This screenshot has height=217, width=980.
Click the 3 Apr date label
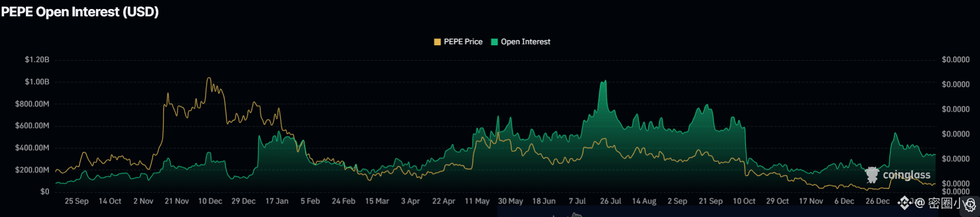(410, 201)
